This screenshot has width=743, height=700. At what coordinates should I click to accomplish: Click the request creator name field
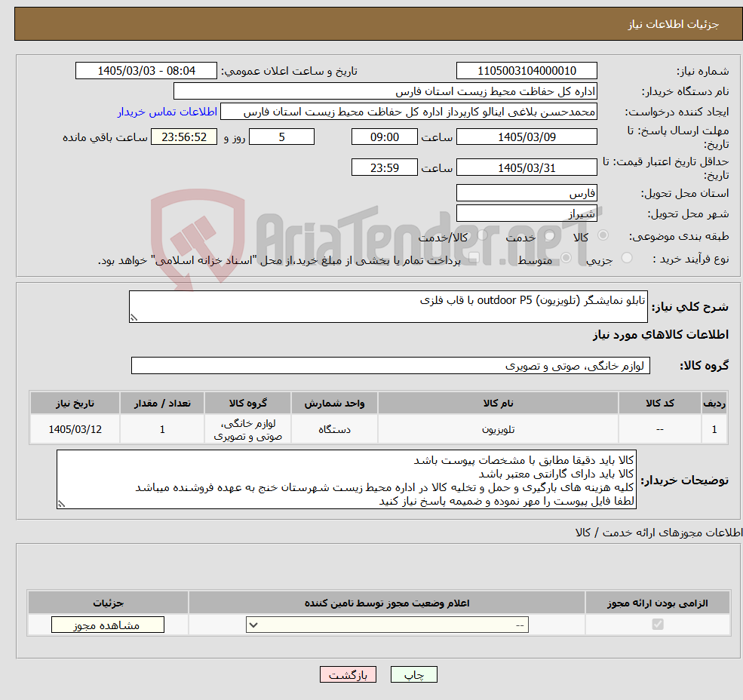coord(408,112)
